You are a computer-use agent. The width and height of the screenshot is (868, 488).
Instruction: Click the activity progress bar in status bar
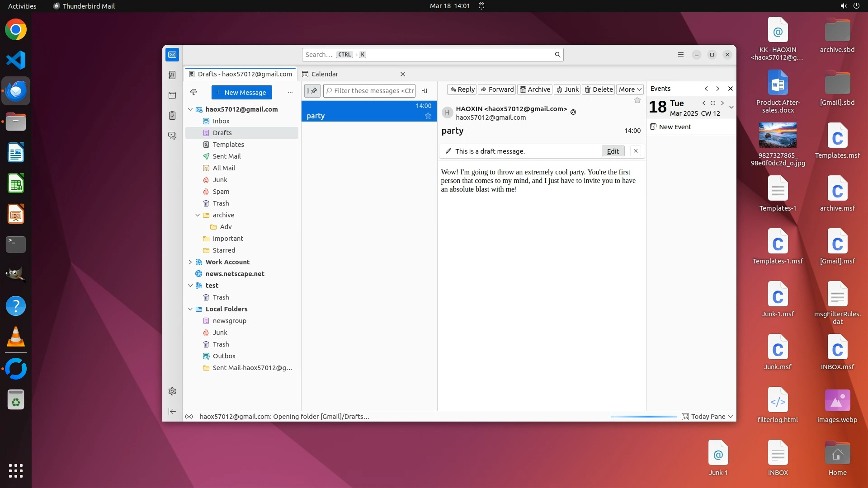[643, 417]
